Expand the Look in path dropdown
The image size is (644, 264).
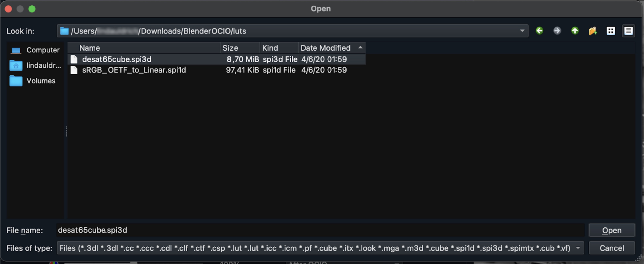pyautogui.click(x=522, y=31)
